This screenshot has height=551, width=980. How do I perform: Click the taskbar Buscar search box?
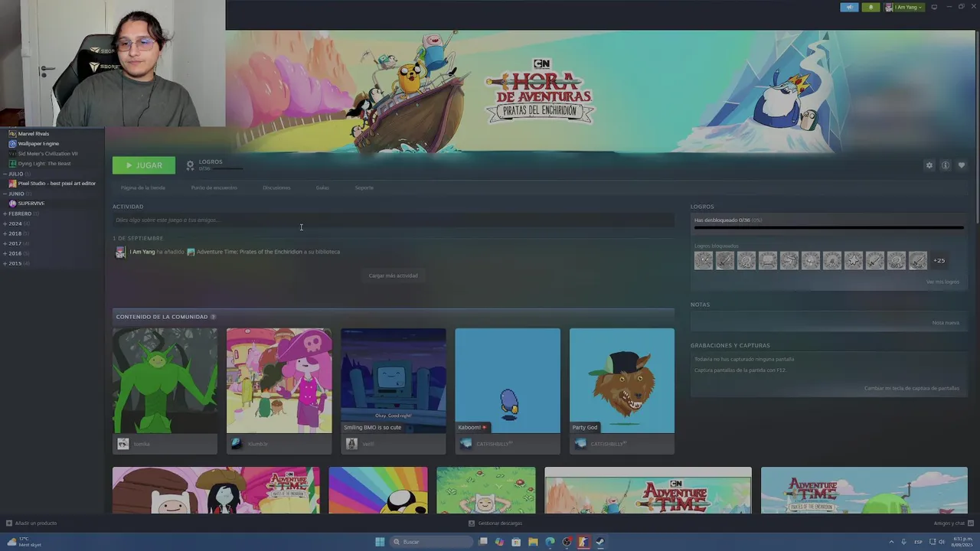431,542
